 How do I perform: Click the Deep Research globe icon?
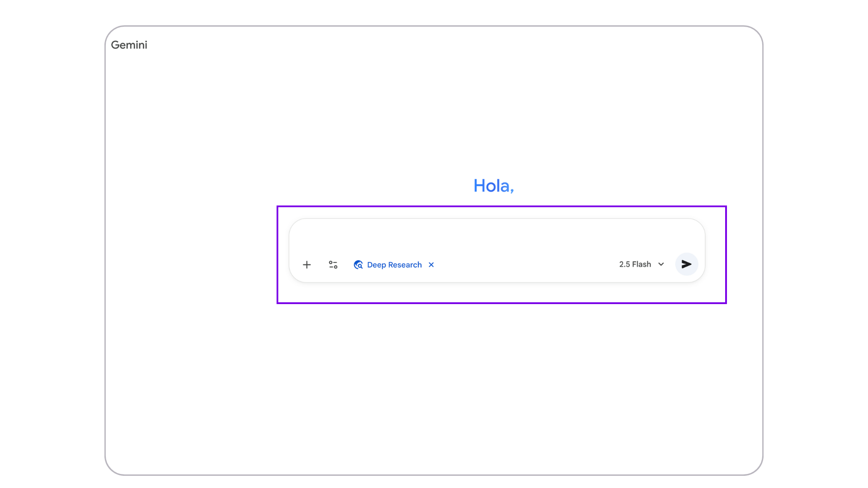(358, 265)
